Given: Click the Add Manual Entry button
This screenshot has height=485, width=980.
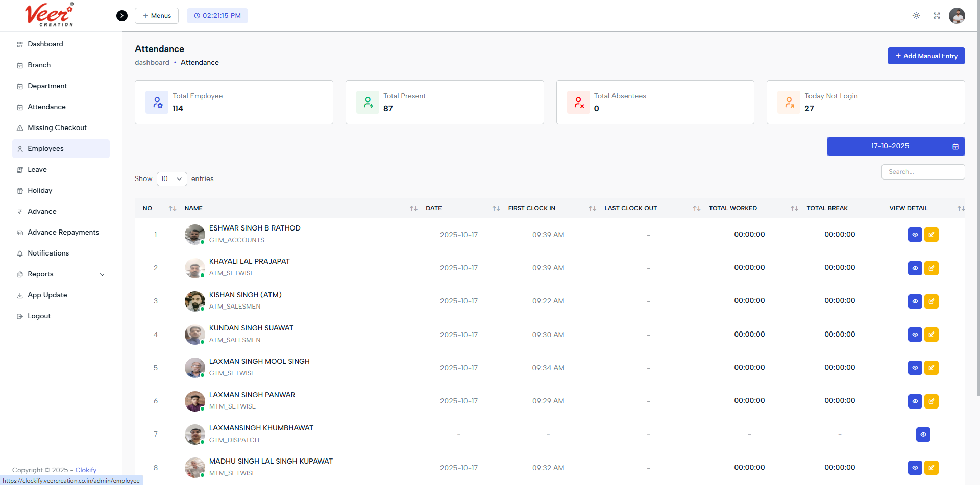Looking at the screenshot, I should [x=926, y=56].
